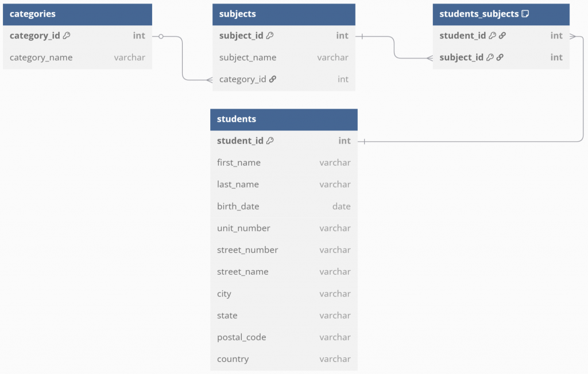Select the students_subjects table title

[479, 14]
